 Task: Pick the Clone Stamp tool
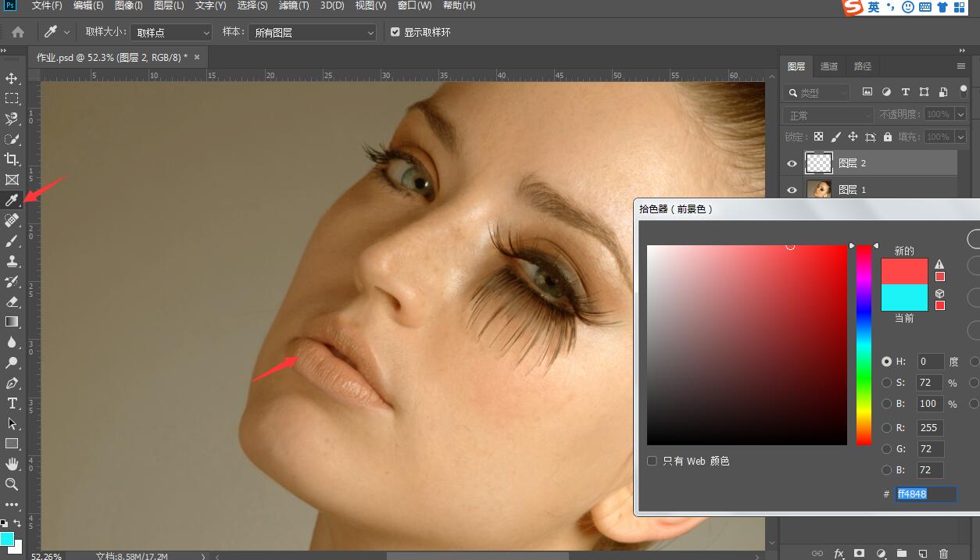point(12,261)
